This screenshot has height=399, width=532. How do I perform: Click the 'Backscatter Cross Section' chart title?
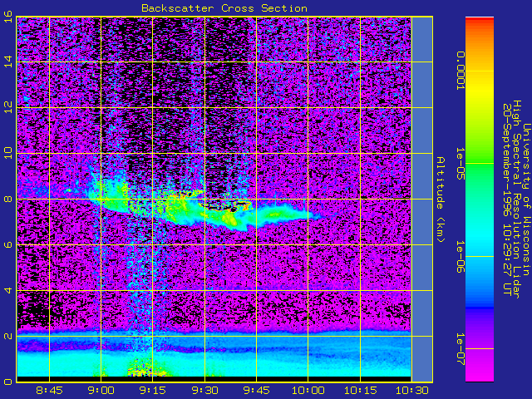pos(224,8)
